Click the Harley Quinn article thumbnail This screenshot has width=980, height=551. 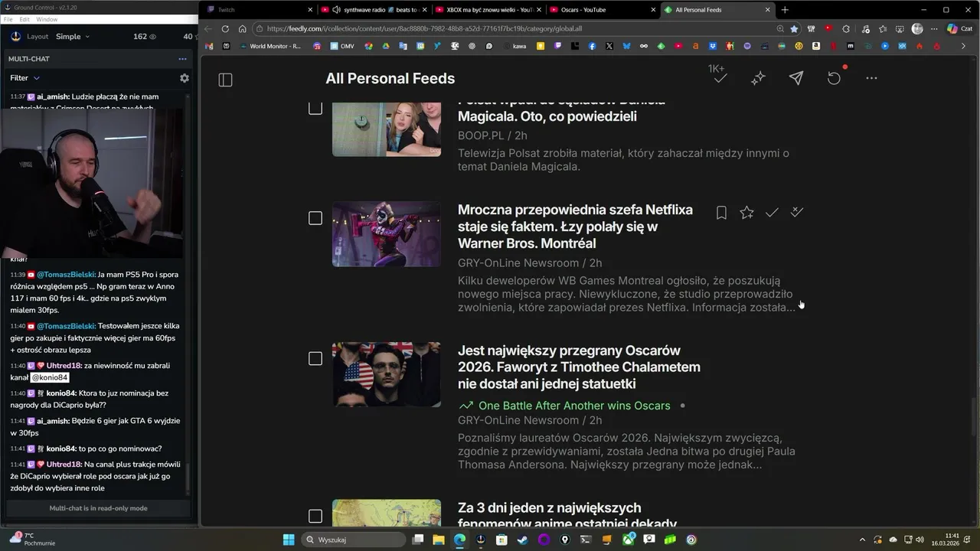(386, 234)
